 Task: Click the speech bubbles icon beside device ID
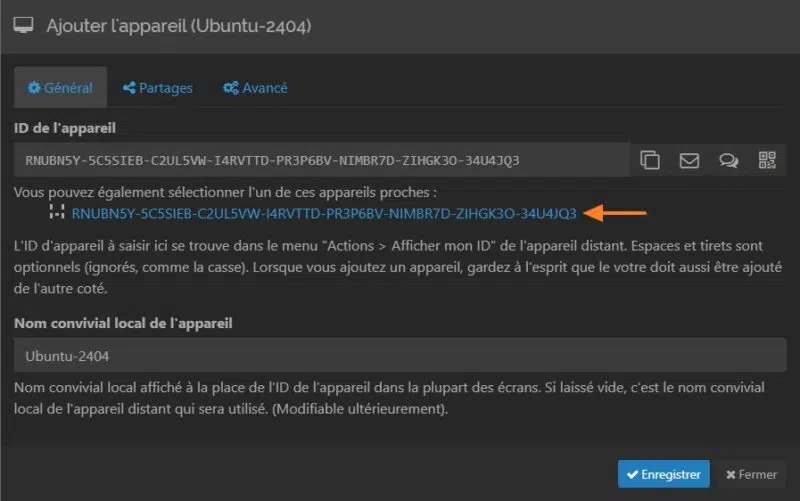(729, 160)
